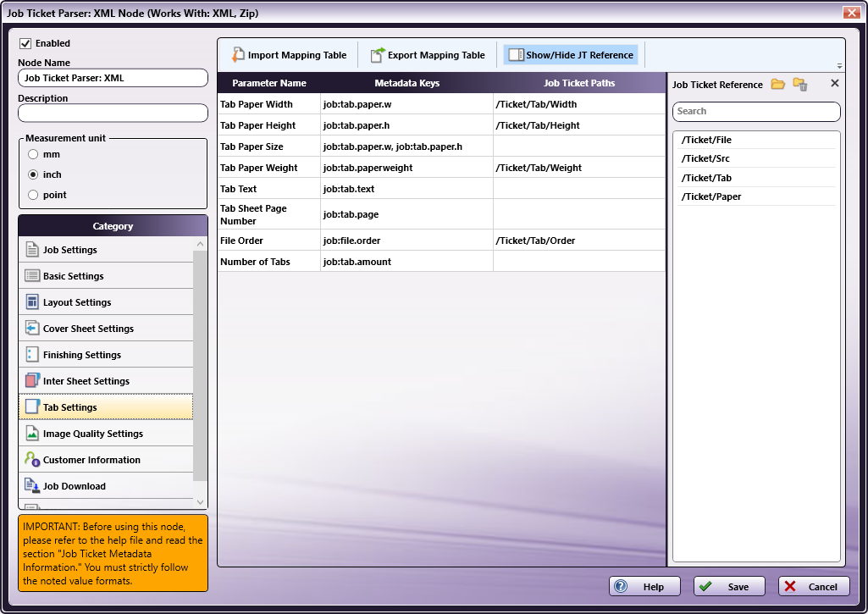This screenshot has height=614, width=868.
Task: Click the Description input field
Action: point(113,113)
